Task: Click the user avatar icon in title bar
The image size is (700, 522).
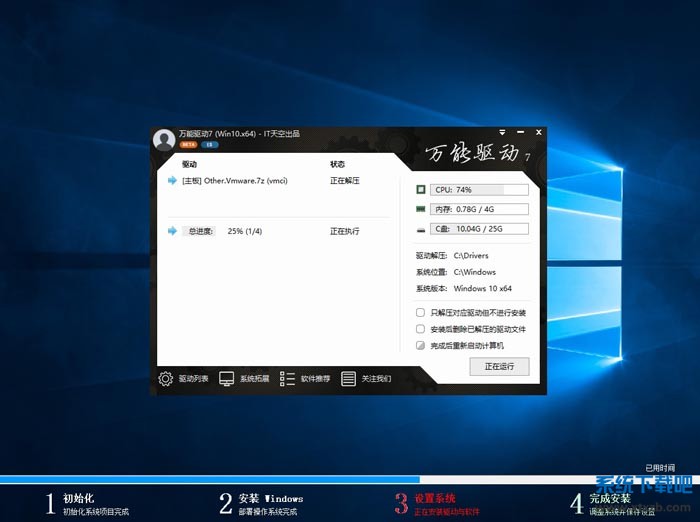Action: click(164, 139)
